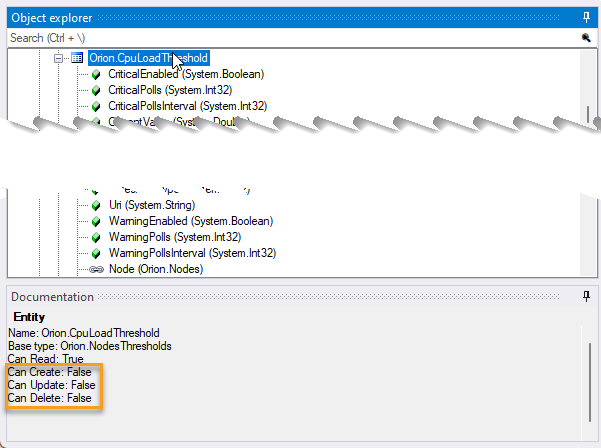Click the green icon beside WarningPollsInterval
The image size is (601, 448).
coord(96,254)
